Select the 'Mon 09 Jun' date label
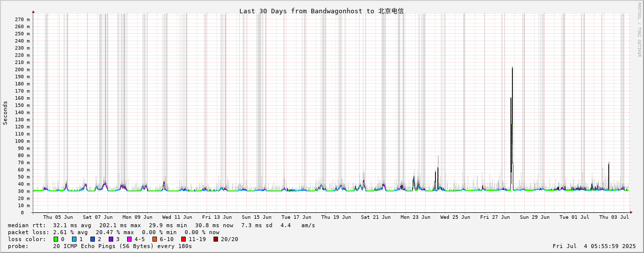Image resolution: width=644 pixels, height=253 pixels. coord(138,217)
